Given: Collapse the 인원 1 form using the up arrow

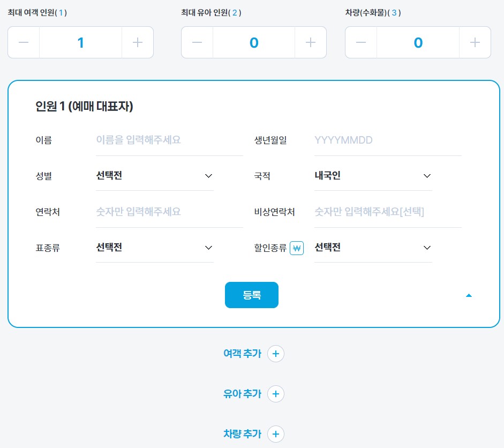Looking at the screenshot, I should (x=469, y=295).
